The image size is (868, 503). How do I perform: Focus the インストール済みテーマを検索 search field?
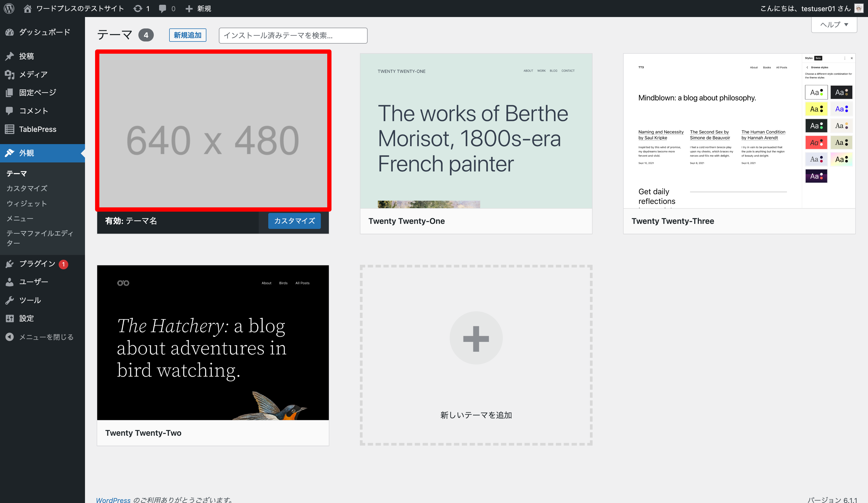point(293,36)
